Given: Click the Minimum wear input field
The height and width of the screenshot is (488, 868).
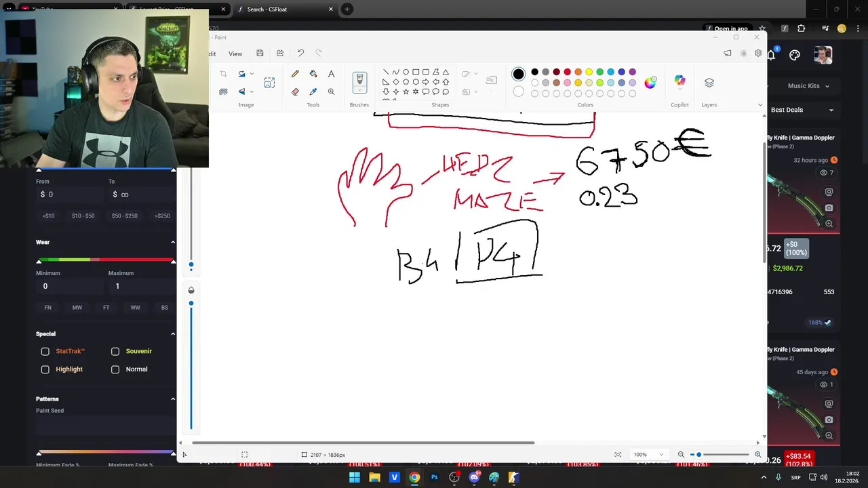Looking at the screenshot, I should 69,287.
